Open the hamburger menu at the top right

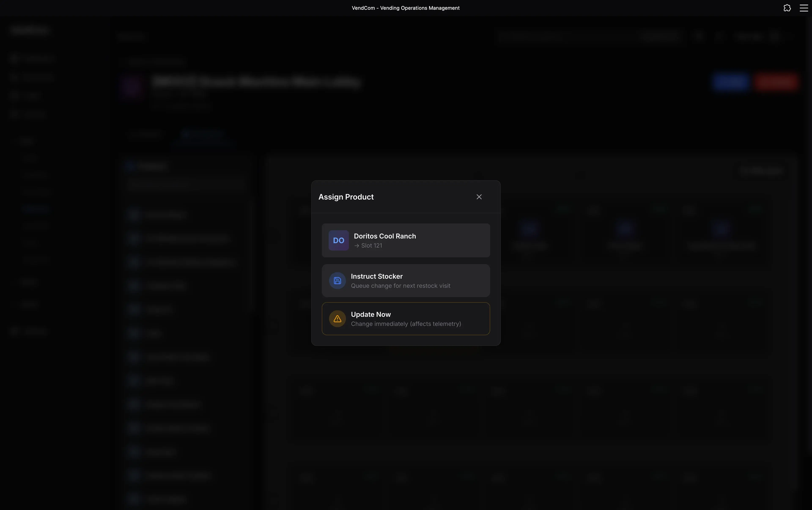click(804, 8)
